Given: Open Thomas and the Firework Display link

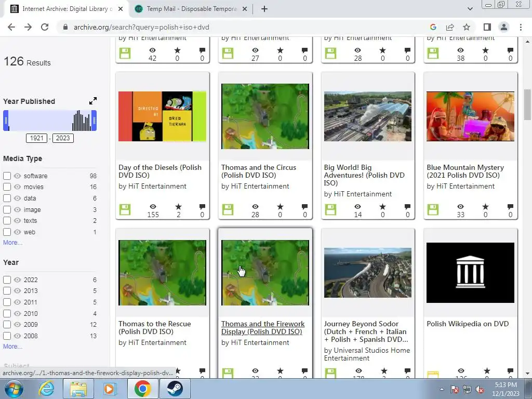Looking at the screenshot, I should [x=263, y=328].
